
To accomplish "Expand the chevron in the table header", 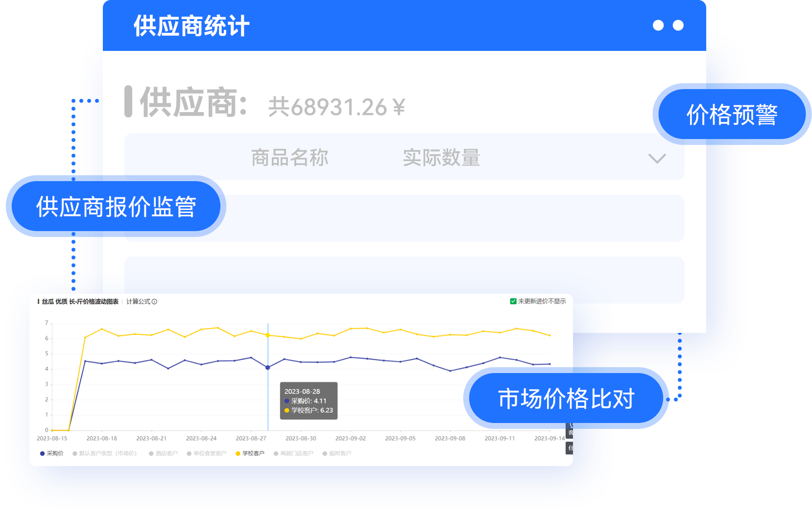I will click(x=657, y=158).
